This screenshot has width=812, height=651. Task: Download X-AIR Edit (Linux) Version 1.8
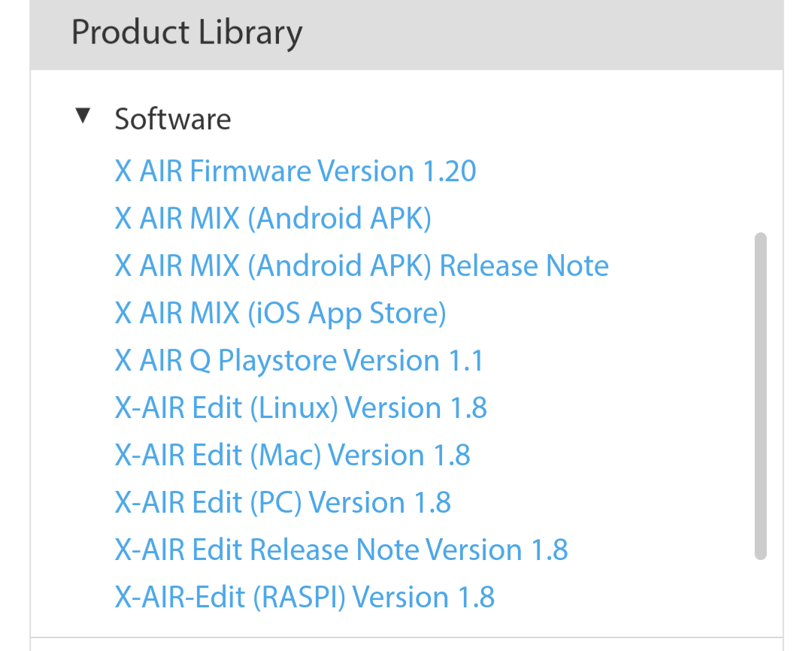pyautogui.click(x=301, y=408)
